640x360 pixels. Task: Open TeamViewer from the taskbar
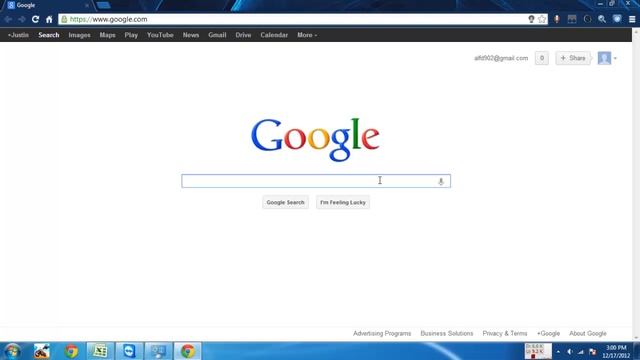(x=129, y=351)
